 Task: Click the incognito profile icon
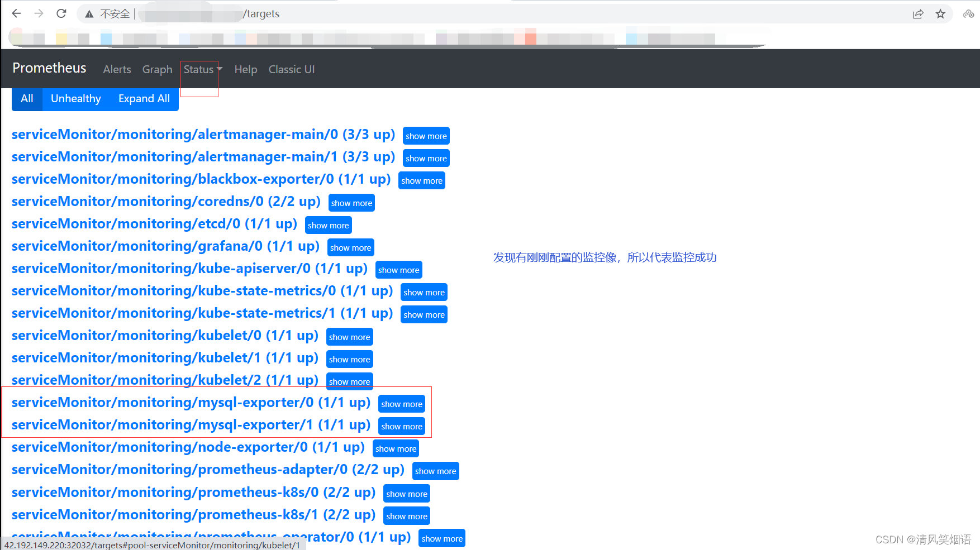point(968,14)
